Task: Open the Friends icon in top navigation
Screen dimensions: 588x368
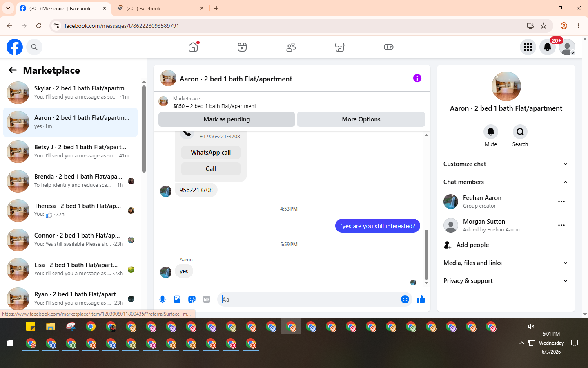Action: click(291, 47)
